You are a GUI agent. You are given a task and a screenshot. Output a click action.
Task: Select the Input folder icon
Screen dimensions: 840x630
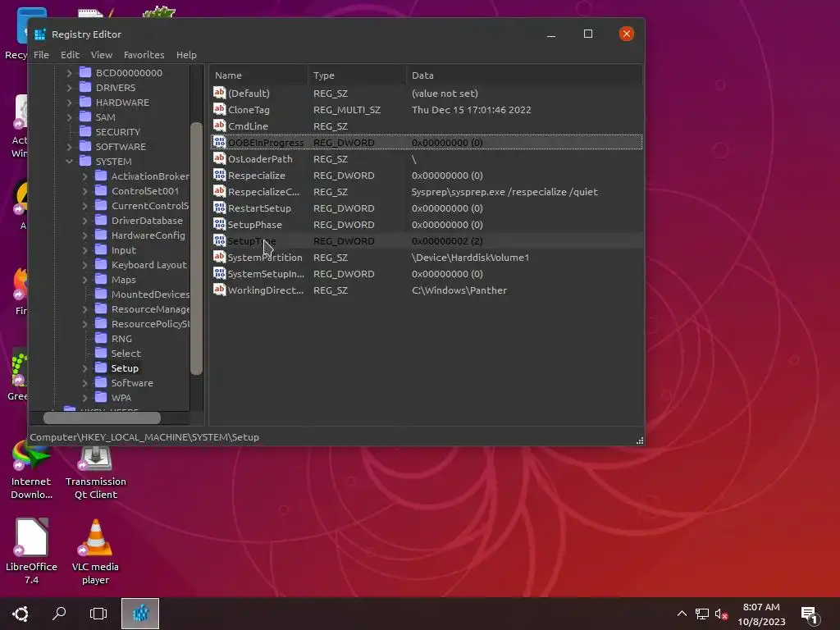(x=101, y=249)
